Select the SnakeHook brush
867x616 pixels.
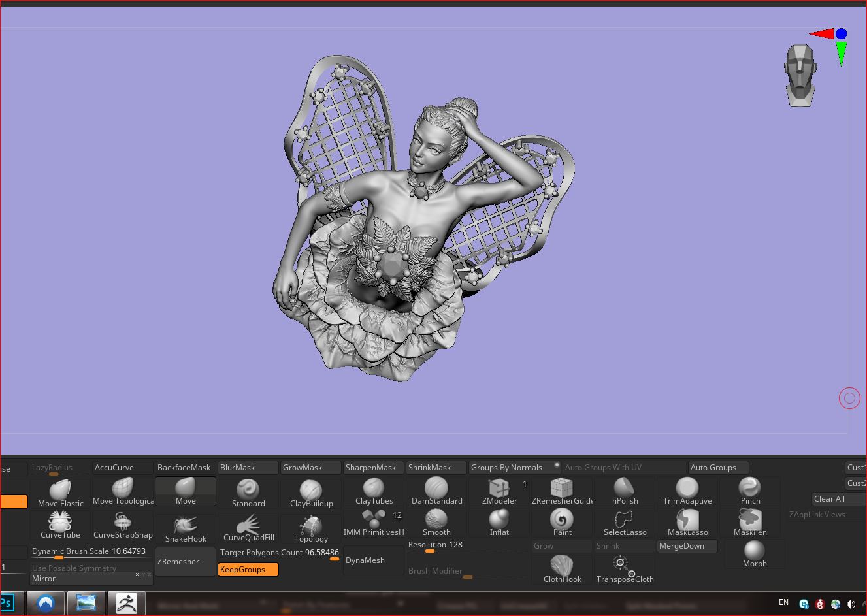(186, 528)
